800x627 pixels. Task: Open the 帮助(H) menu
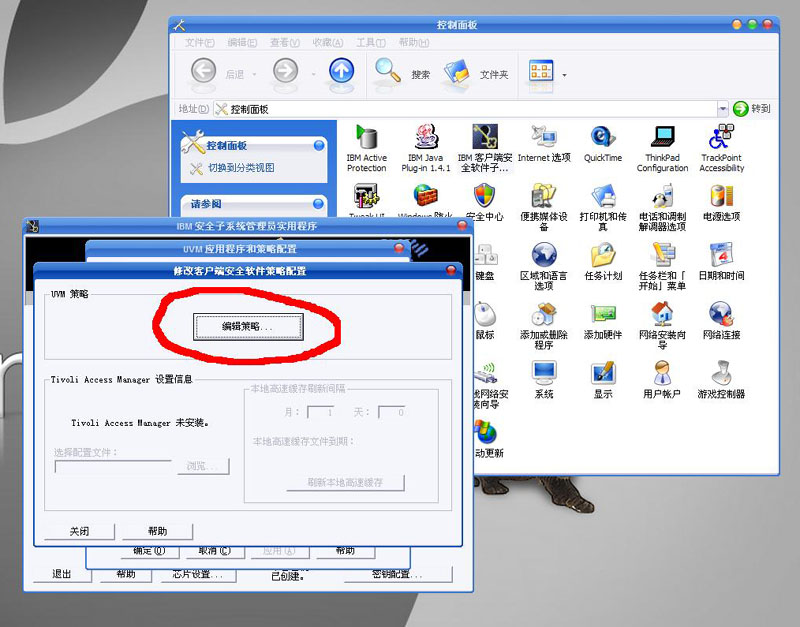413,43
